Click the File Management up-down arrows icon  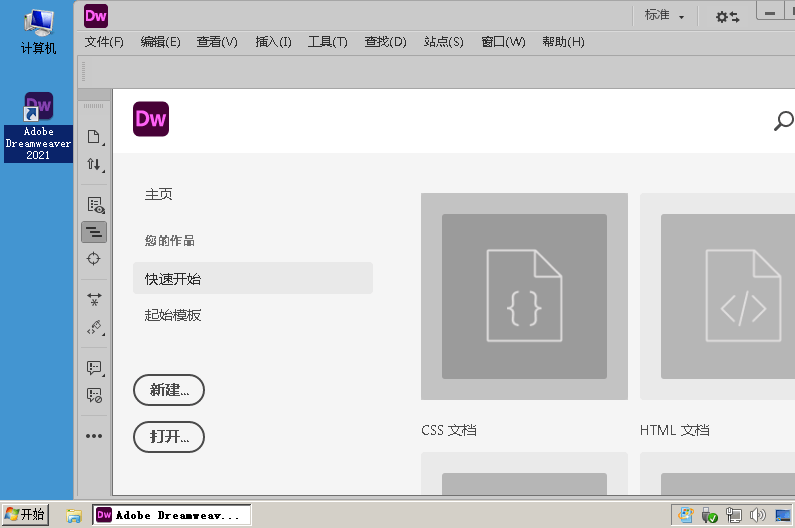[94, 165]
